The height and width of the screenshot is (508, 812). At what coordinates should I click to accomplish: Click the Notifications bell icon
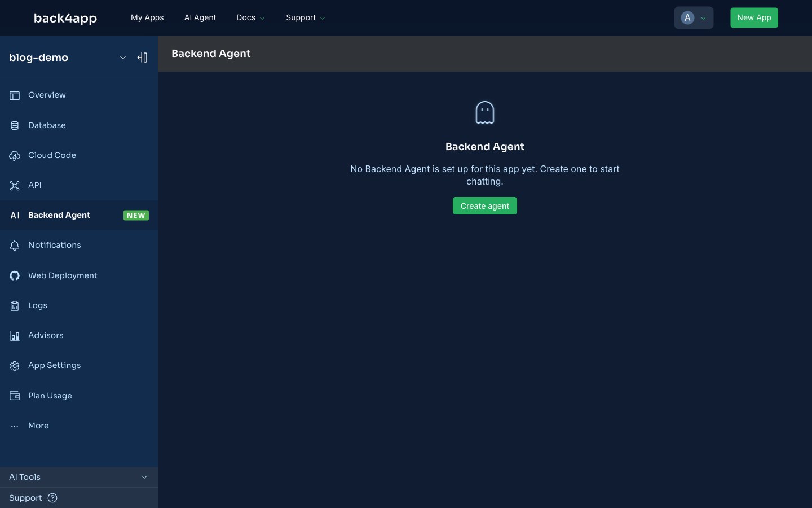pos(15,246)
